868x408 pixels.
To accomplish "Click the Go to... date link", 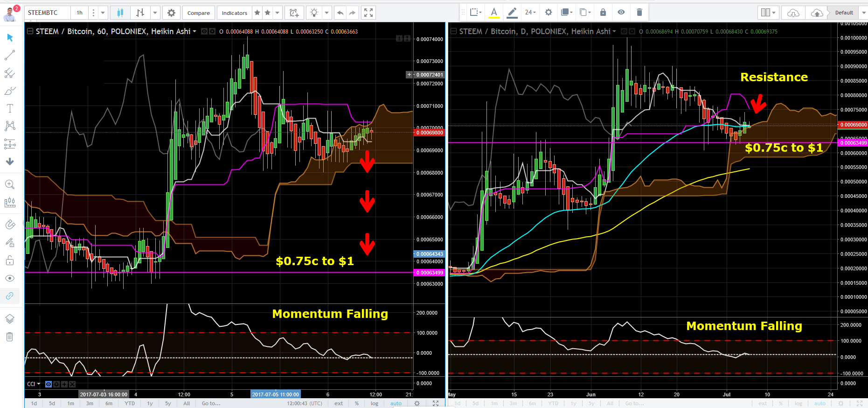I will click(x=211, y=403).
